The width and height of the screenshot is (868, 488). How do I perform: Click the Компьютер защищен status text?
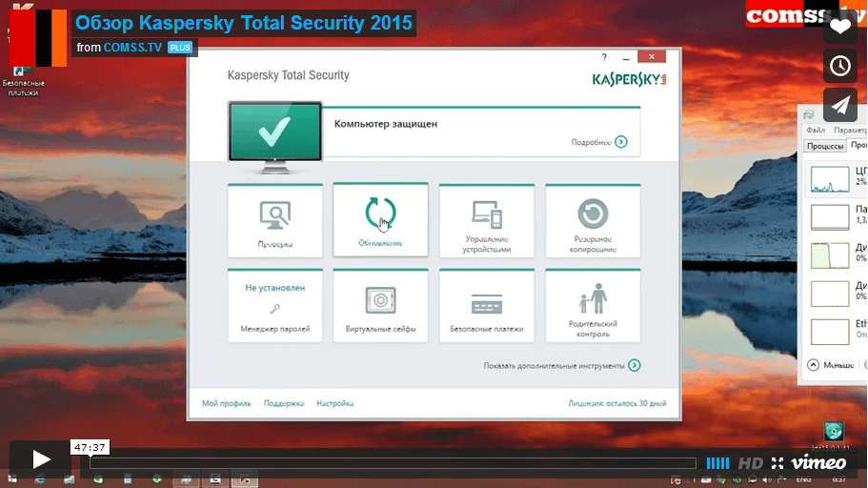coord(386,124)
